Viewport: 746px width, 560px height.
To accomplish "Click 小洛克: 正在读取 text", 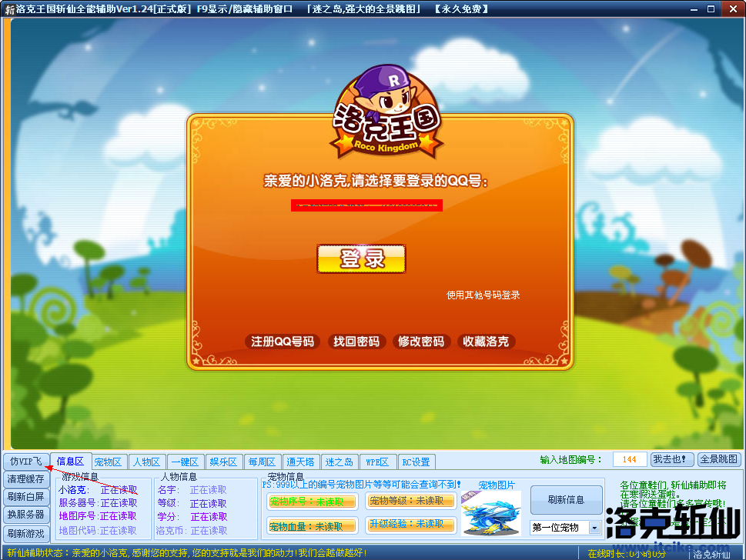I will coord(98,490).
